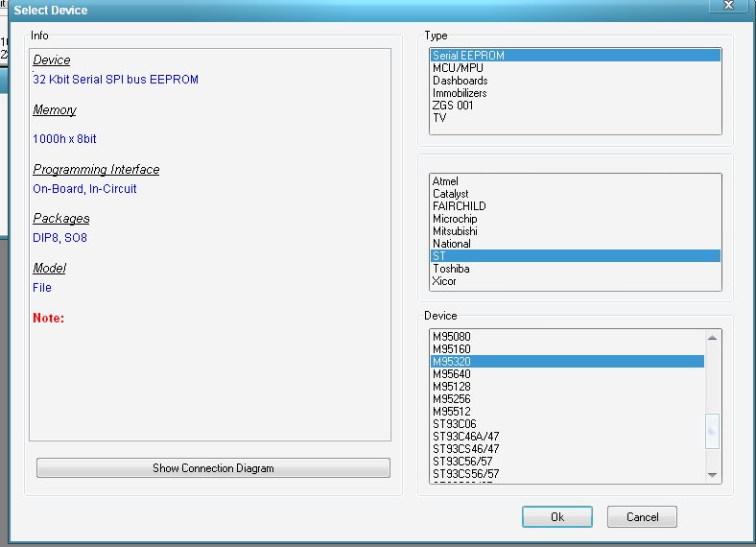756x547 pixels.
Task: Select Microchip manufacturer
Action: (x=576, y=219)
